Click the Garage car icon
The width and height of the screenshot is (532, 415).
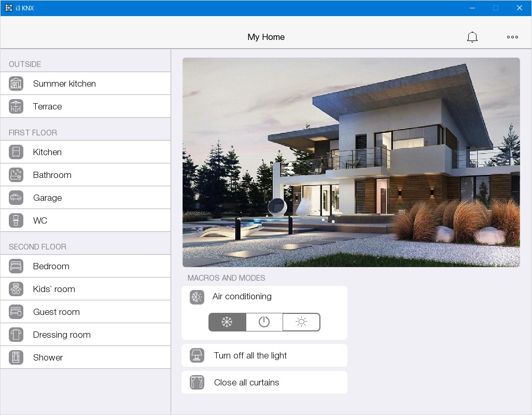point(16,198)
